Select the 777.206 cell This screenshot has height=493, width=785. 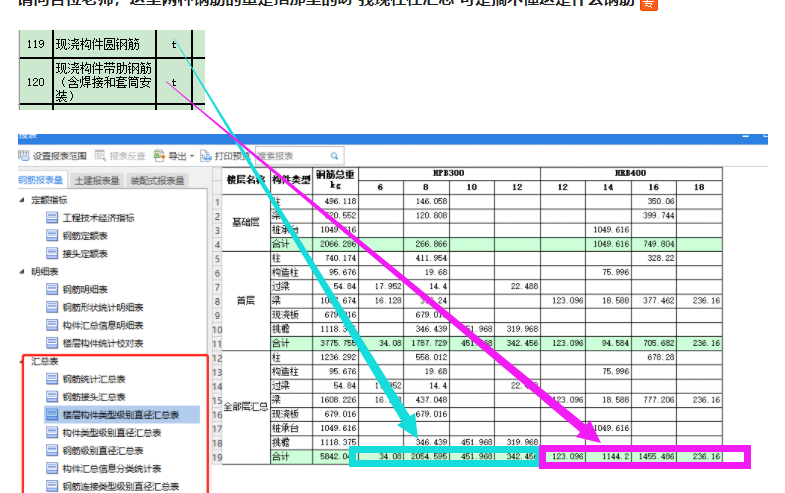pyautogui.click(x=654, y=400)
